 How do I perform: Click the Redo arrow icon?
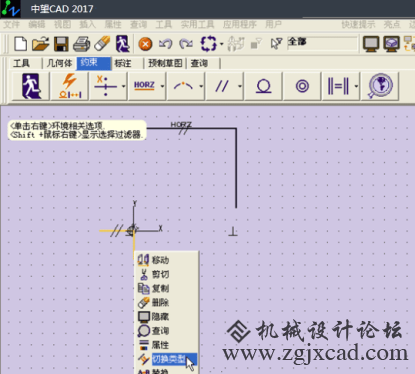coord(186,44)
